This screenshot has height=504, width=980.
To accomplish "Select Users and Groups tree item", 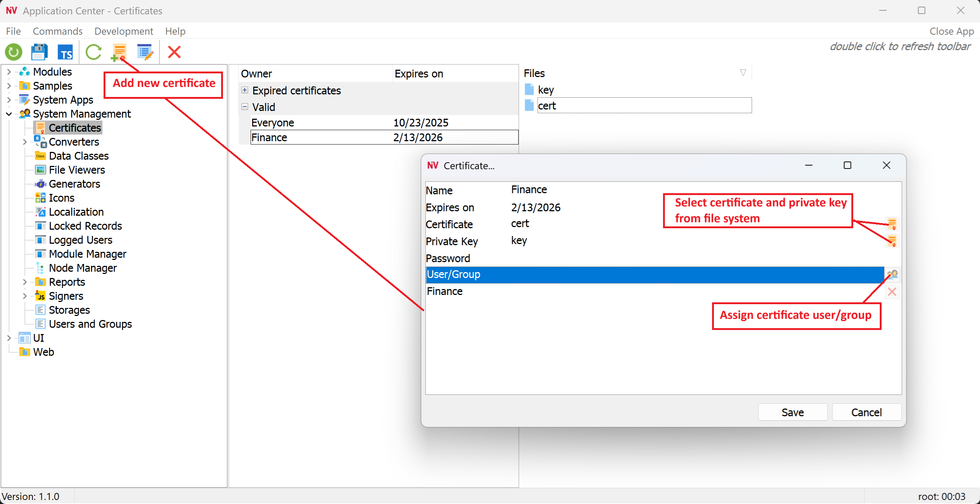I will click(90, 324).
